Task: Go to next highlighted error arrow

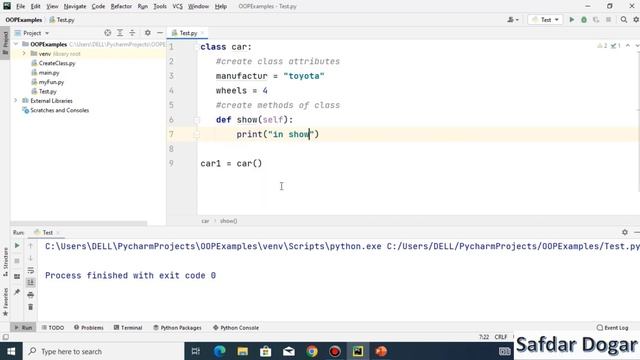Action: tap(637, 45)
